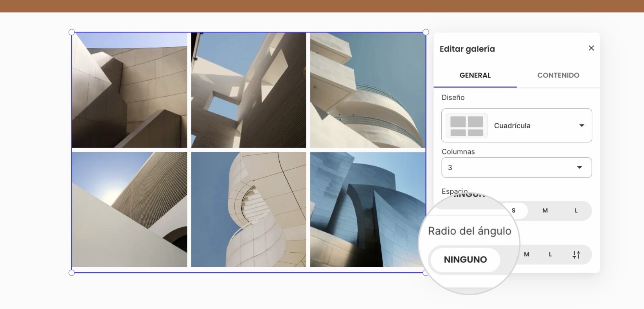Expand the Columnas dropdown showing 3
The width and height of the screenshot is (644, 309).
point(516,167)
